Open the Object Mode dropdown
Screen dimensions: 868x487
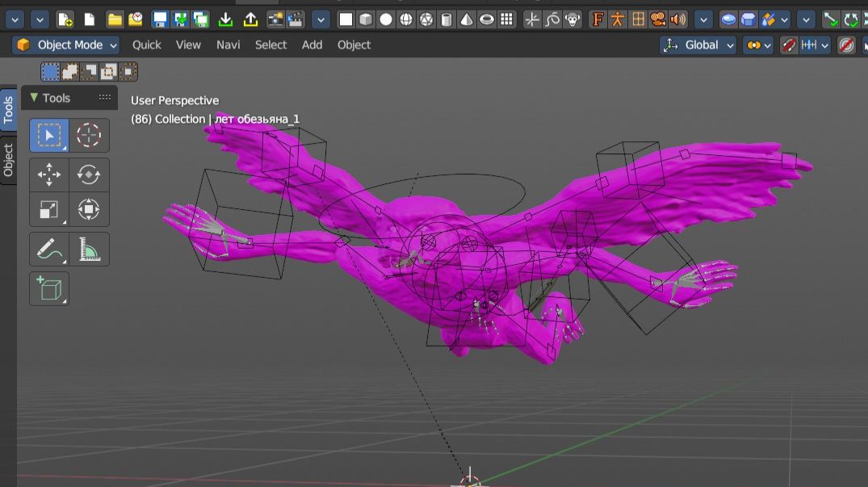(x=67, y=45)
